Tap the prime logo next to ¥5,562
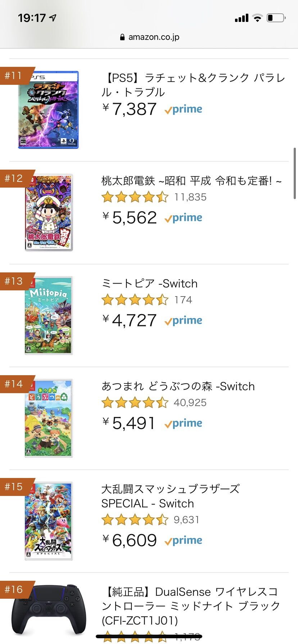 184,218
